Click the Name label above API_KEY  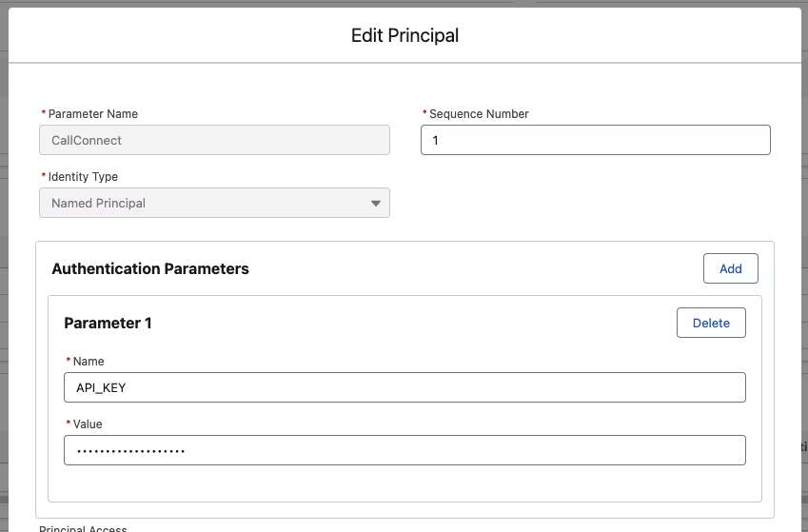tap(89, 362)
